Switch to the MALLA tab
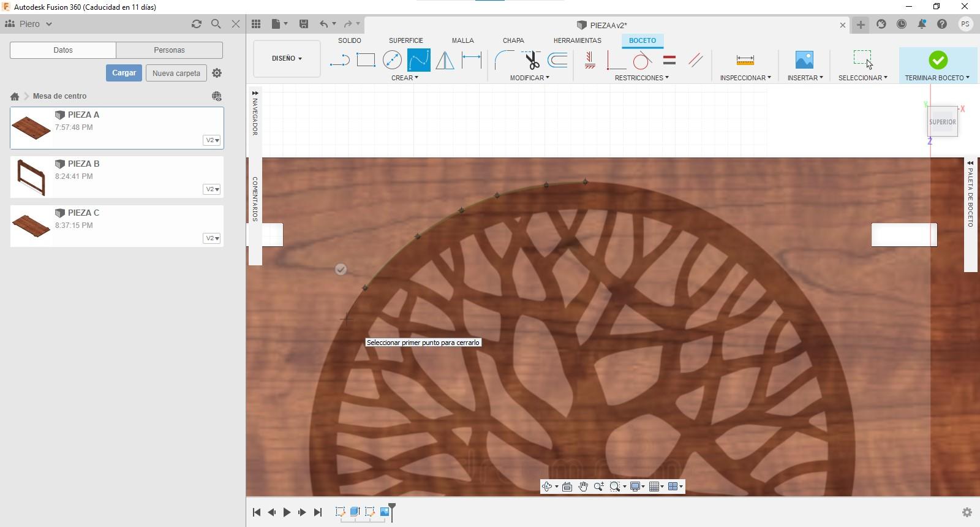 [463, 40]
